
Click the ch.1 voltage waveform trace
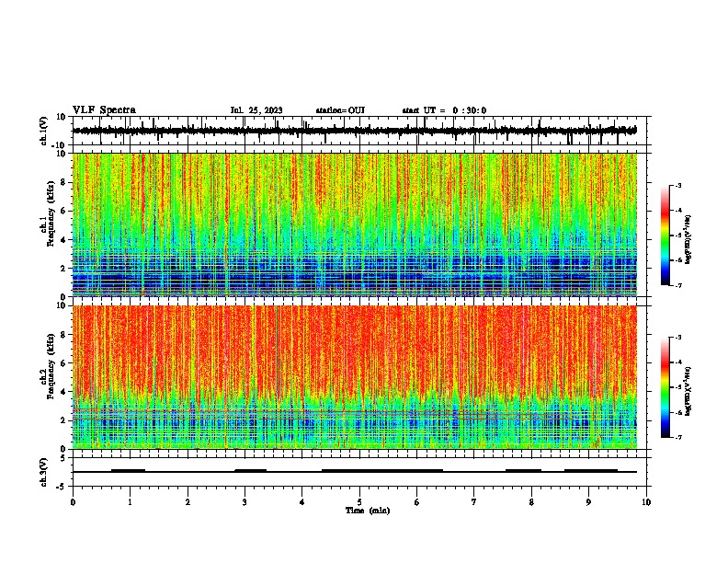355,131
